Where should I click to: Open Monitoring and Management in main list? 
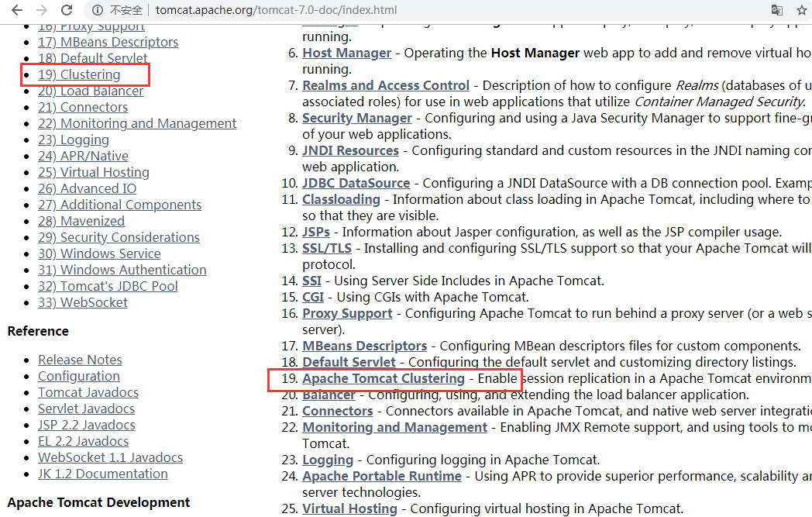point(394,427)
